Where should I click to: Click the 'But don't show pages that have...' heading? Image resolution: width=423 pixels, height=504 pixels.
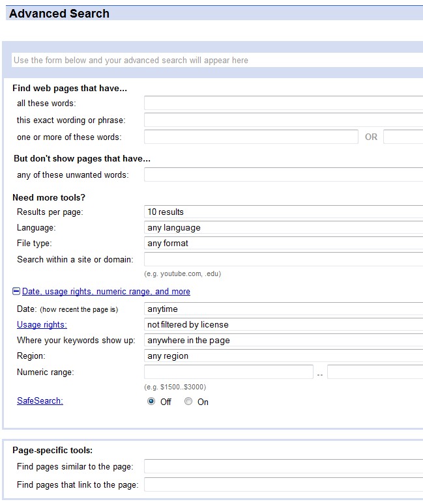coord(82,158)
